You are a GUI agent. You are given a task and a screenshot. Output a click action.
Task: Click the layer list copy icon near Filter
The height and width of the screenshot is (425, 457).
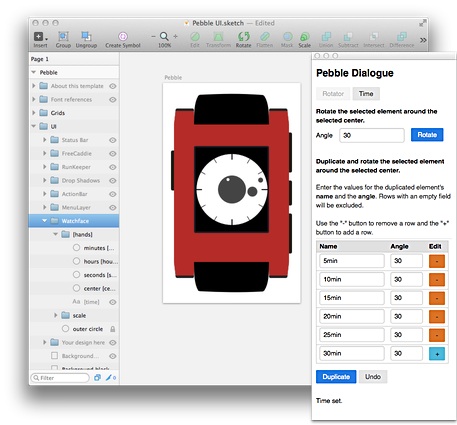[97, 378]
